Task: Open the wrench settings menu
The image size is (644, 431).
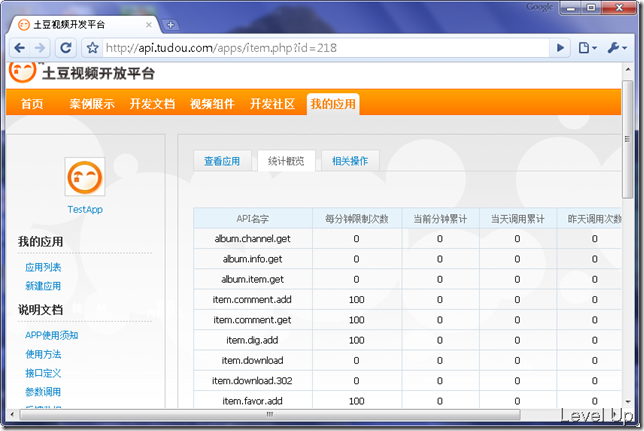Action: pos(617,48)
